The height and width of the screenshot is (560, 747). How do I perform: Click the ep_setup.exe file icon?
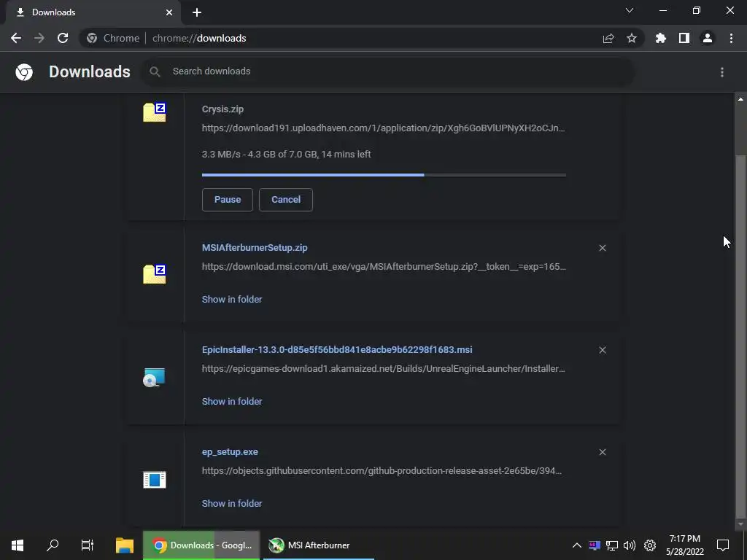click(x=155, y=479)
